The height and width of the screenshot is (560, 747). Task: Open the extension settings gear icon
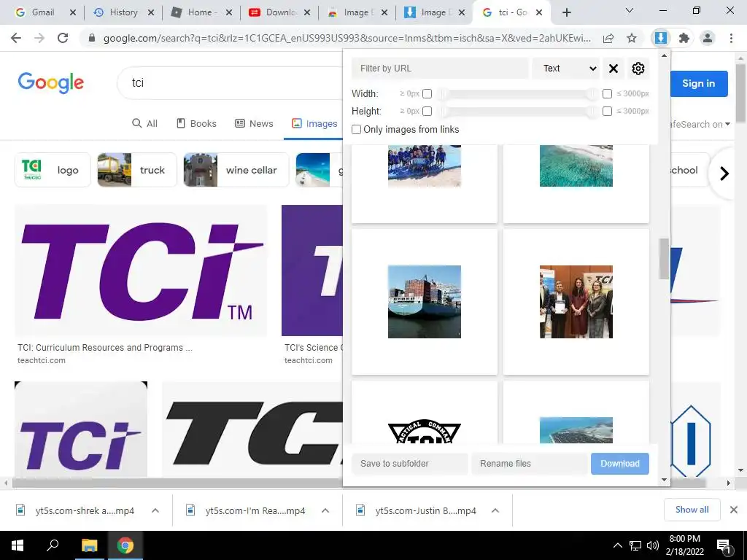click(x=638, y=69)
